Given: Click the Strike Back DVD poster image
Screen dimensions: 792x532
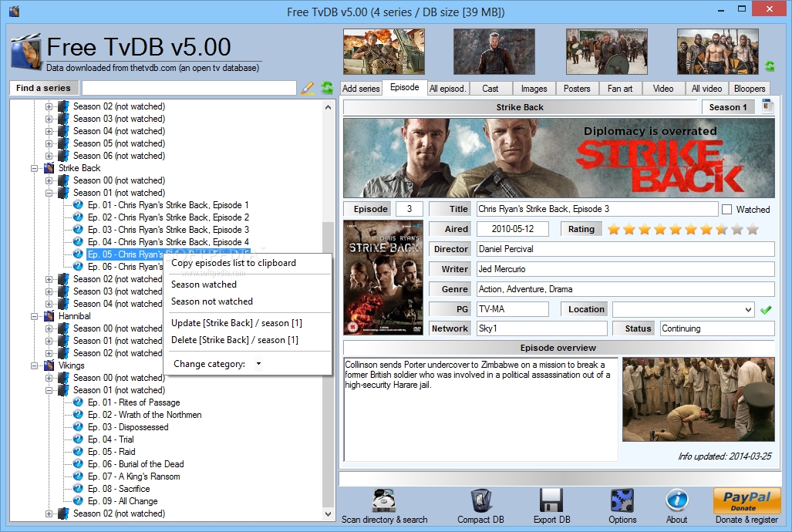Looking at the screenshot, I should click(x=383, y=278).
